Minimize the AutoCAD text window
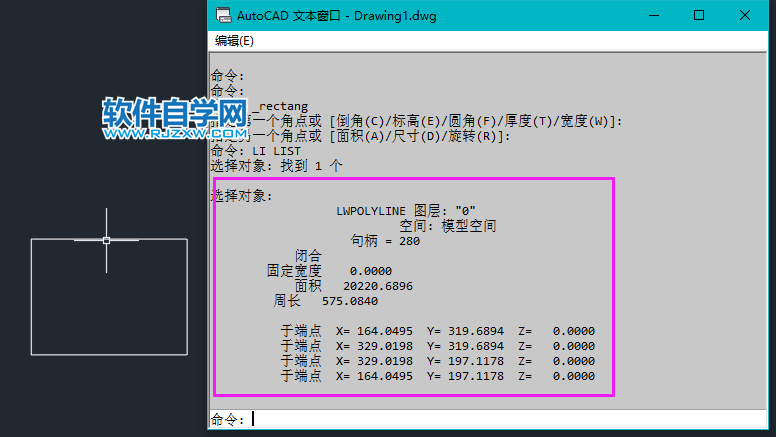The image size is (776, 437). pyautogui.click(x=654, y=15)
